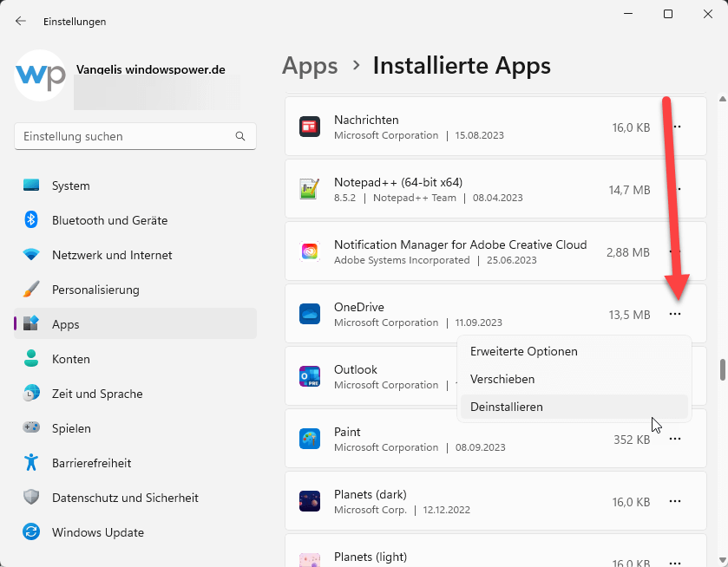Image resolution: width=728 pixels, height=567 pixels.
Task: Click the Nachrichten app icon
Action: 310,127
